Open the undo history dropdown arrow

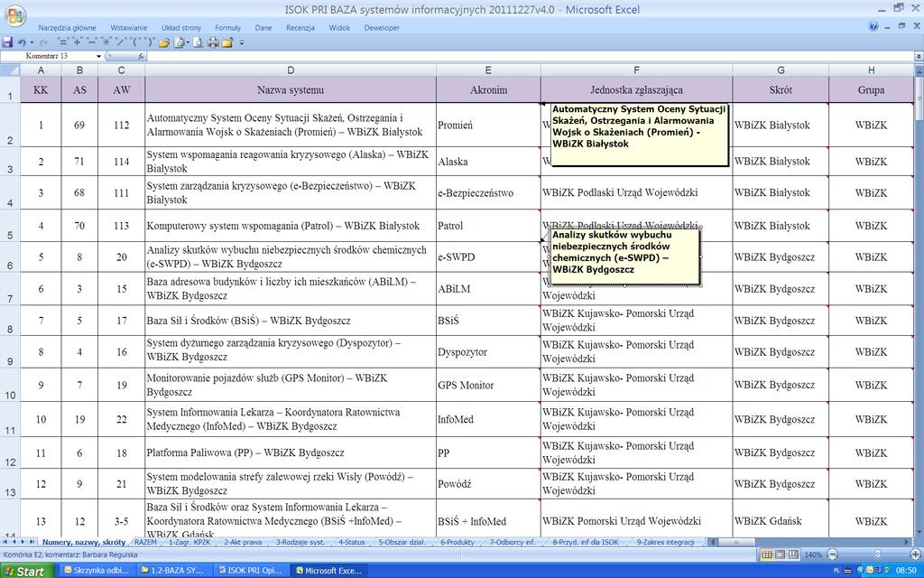[32, 42]
